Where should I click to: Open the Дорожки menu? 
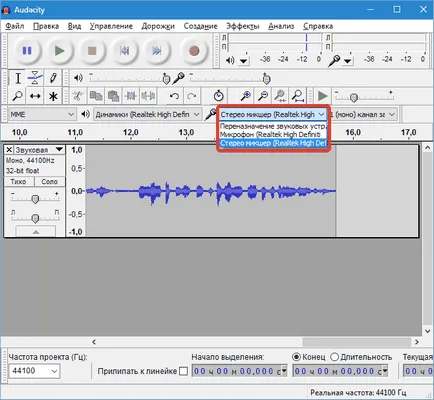pyautogui.click(x=158, y=26)
